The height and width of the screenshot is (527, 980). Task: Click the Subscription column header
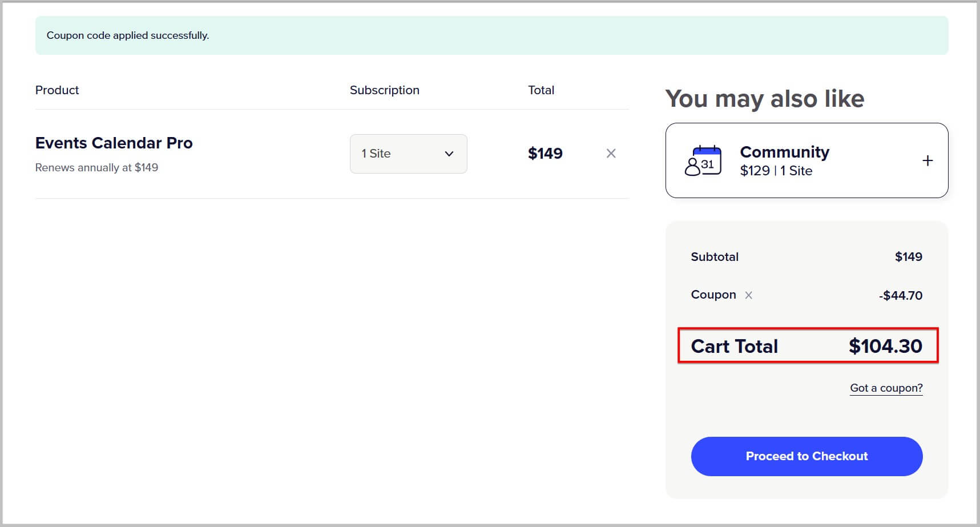384,90
